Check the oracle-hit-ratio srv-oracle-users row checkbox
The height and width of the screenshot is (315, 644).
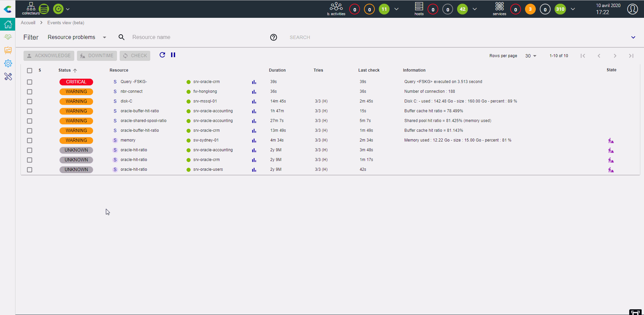[30, 170]
